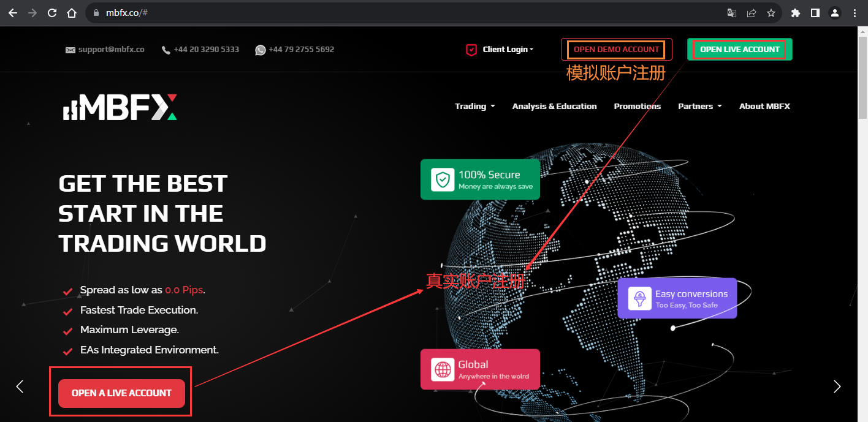
Task: Toggle the browser side panel icon
Action: point(815,13)
